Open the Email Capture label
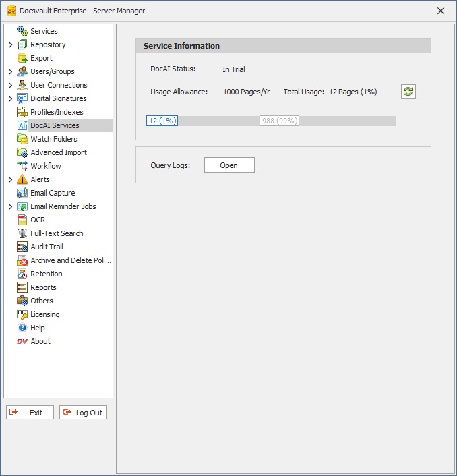Image resolution: width=457 pixels, height=476 pixels. (53, 193)
